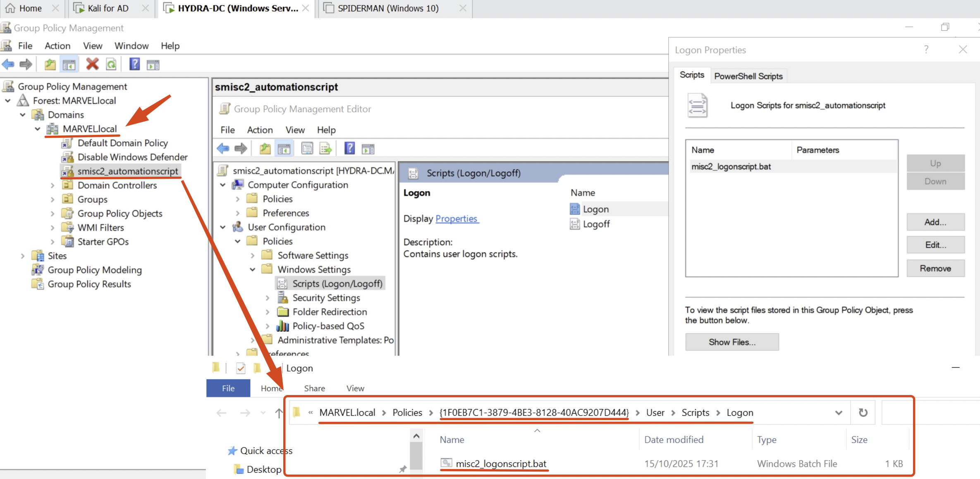Click refresh icon beside Explorer address bar
Screen dimensions: 980x479
tap(863, 412)
